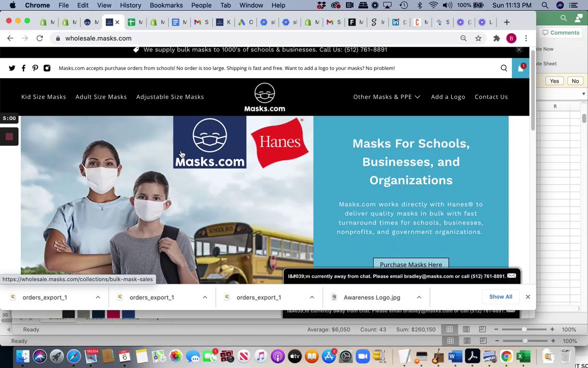Click the page's vertical scrollbar
The image size is (588, 368).
pos(533,90)
